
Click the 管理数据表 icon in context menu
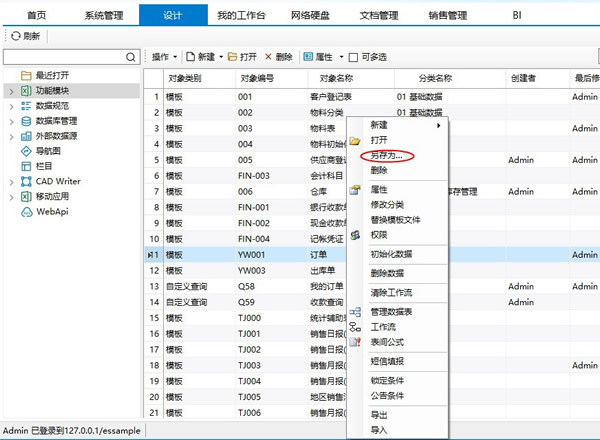[355, 312]
